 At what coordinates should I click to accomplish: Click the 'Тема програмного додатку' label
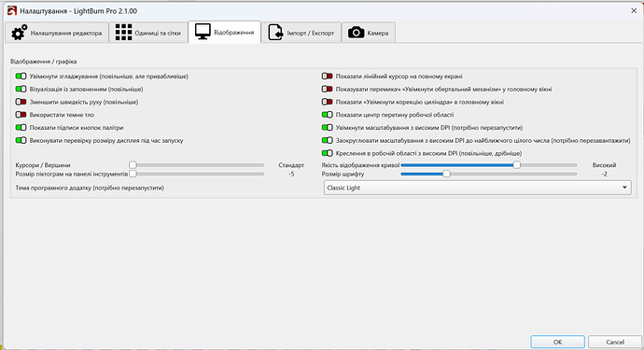tap(90, 188)
